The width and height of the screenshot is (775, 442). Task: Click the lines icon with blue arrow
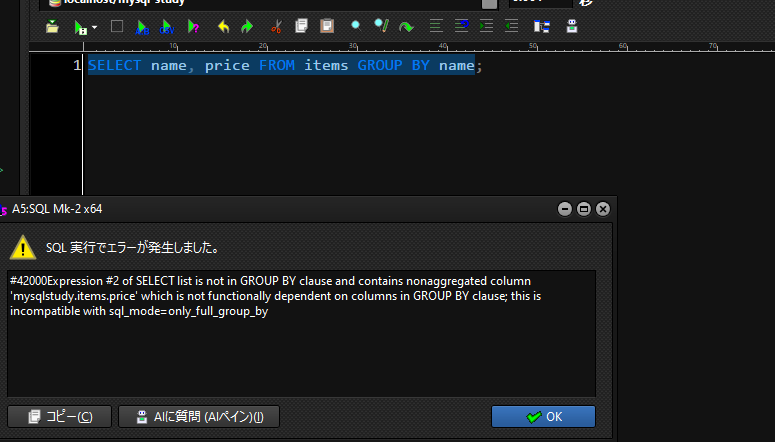coord(461,26)
